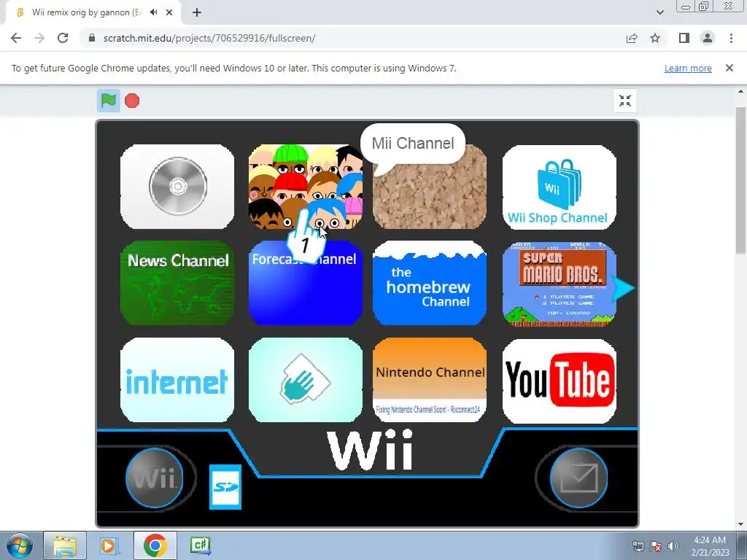
Task: Open the C# application in taskbar
Action: [200, 545]
